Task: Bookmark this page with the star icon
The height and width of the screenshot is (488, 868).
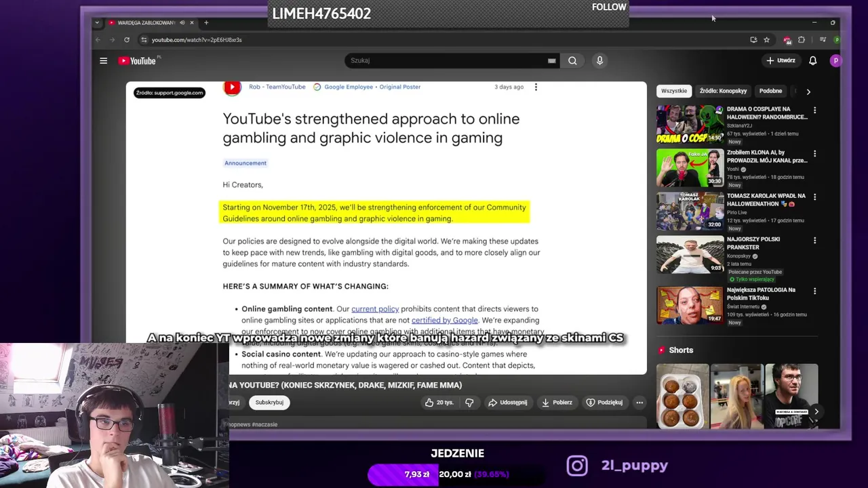Action: 766,40
